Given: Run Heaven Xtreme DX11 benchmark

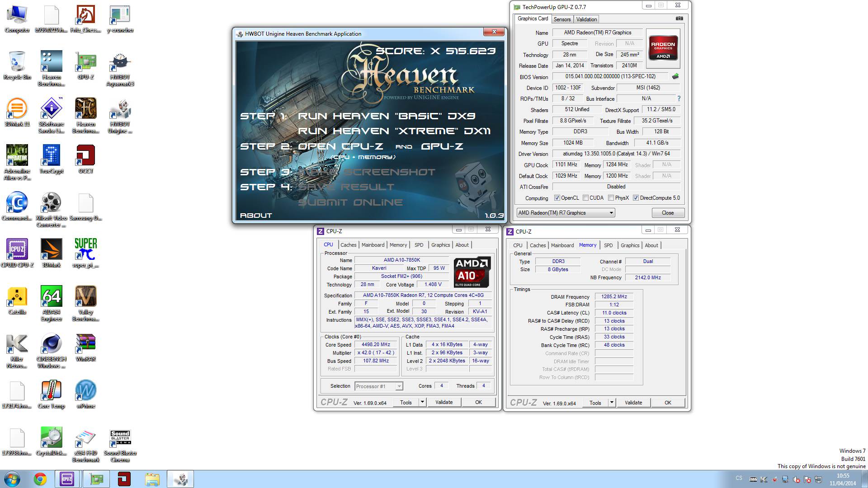Looking at the screenshot, I should click(394, 131).
